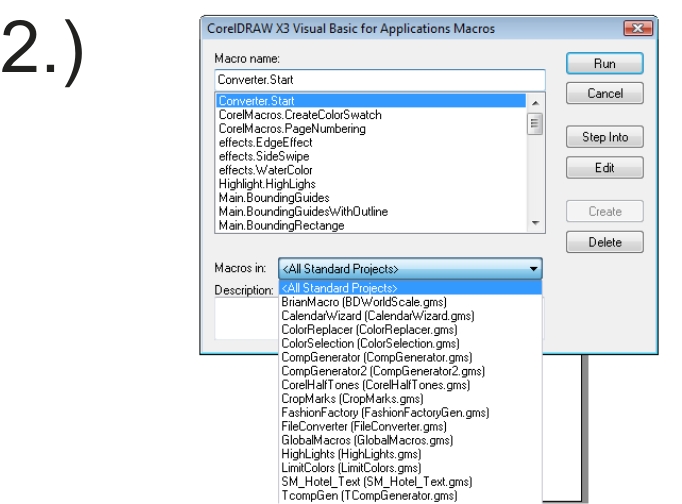
Task: Choose CorelHalfTones (CorelHalfTones.gms)
Action: click(x=410, y=385)
